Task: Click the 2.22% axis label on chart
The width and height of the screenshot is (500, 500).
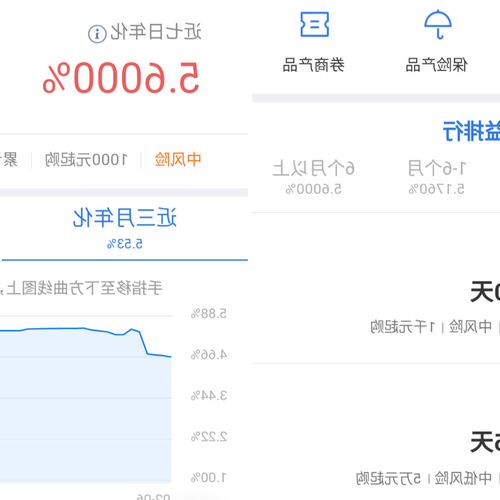Action: pos(209,437)
